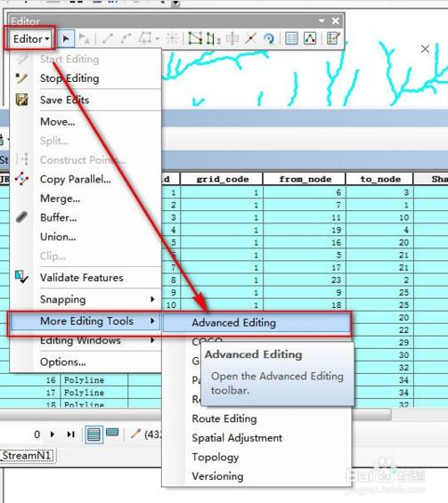
Task: Select the StreamN1 table tab
Action: point(27,456)
